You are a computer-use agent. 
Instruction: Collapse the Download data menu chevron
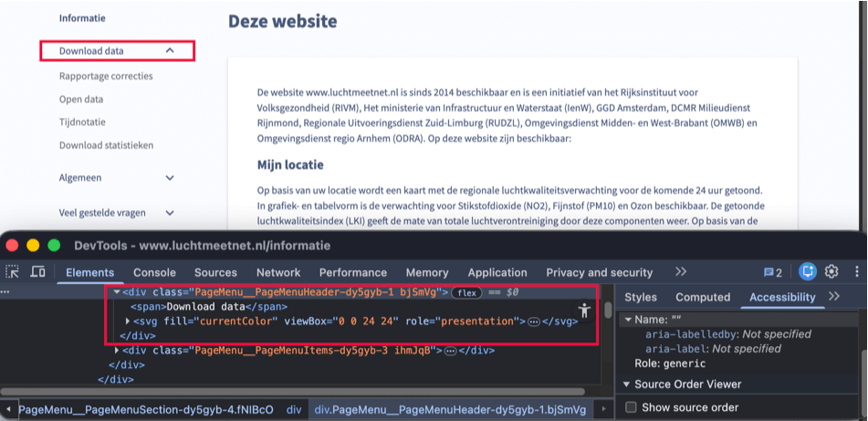(170, 51)
